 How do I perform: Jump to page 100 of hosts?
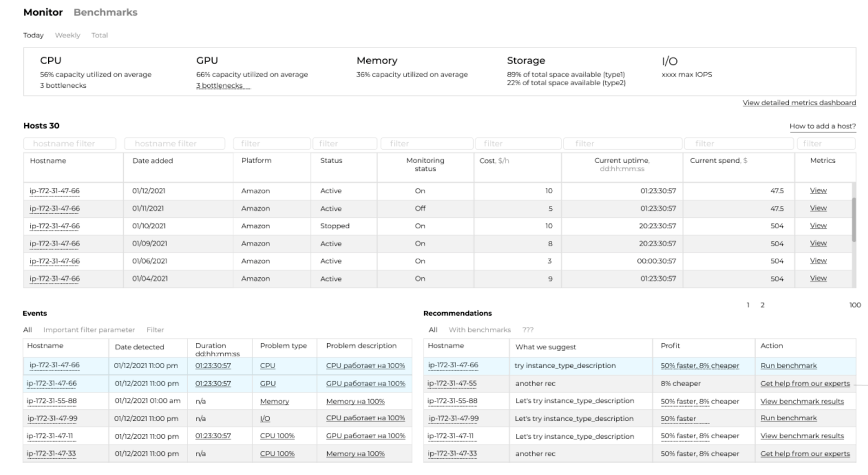click(854, 305)
